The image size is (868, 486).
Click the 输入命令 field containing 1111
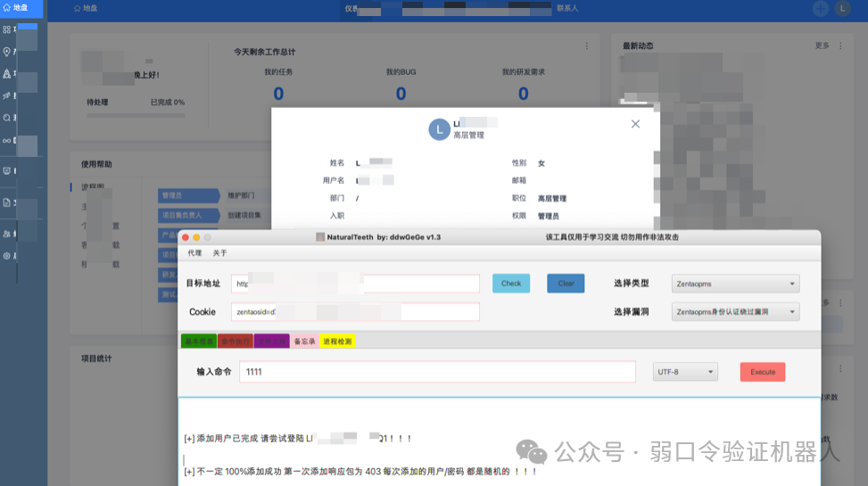437,372
